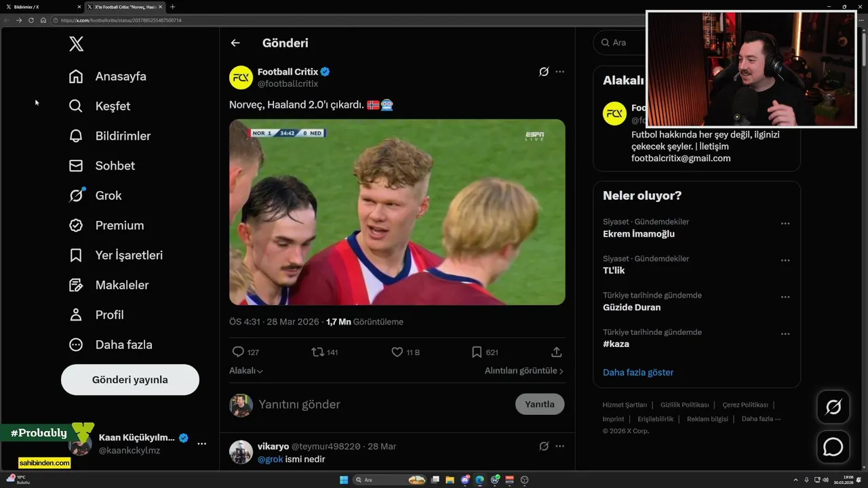Click Daha fazla göster under trends
The image size is (868, 488).
coord(638,372)
